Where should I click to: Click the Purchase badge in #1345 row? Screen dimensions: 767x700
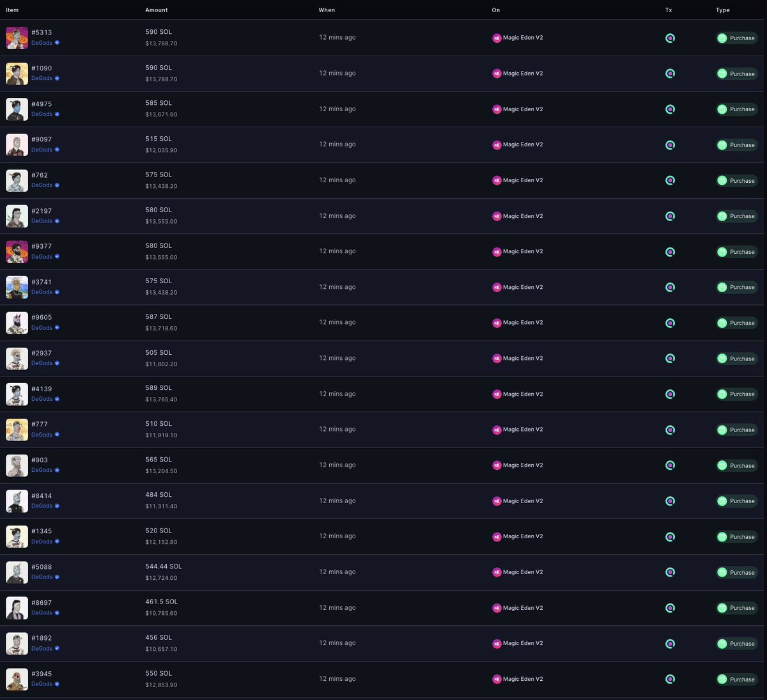click(736, 536)
